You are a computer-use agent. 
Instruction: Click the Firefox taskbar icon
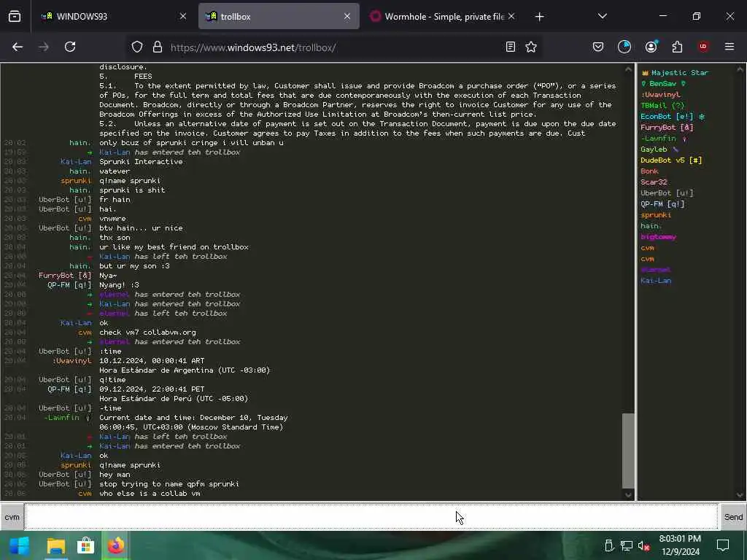116,545
